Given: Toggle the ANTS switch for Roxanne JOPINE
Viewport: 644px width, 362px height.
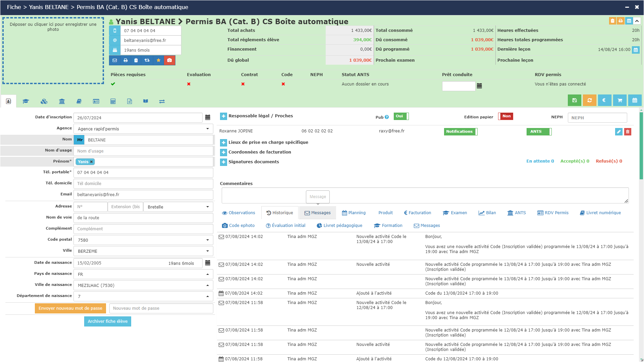Looking at the screenshot, I should tap(539, 132).
